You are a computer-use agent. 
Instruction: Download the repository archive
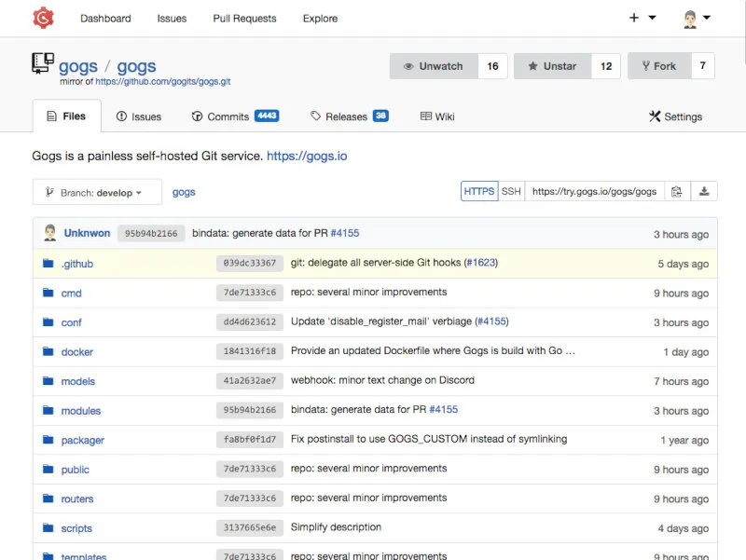(x=704, y=191)
